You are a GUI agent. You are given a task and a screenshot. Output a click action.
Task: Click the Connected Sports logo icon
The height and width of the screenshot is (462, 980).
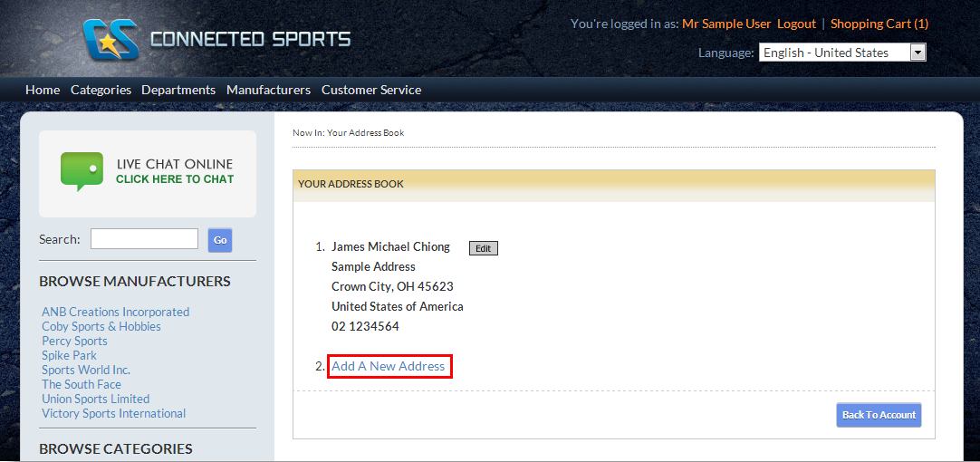pyautogui.click(x=110, y=40)
